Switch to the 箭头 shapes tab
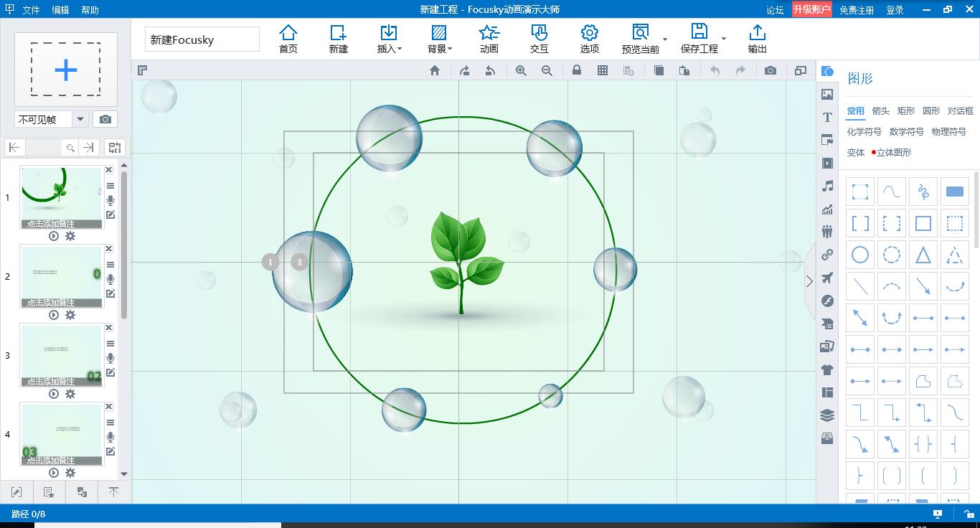980x528 pixels. coord(880,111)
